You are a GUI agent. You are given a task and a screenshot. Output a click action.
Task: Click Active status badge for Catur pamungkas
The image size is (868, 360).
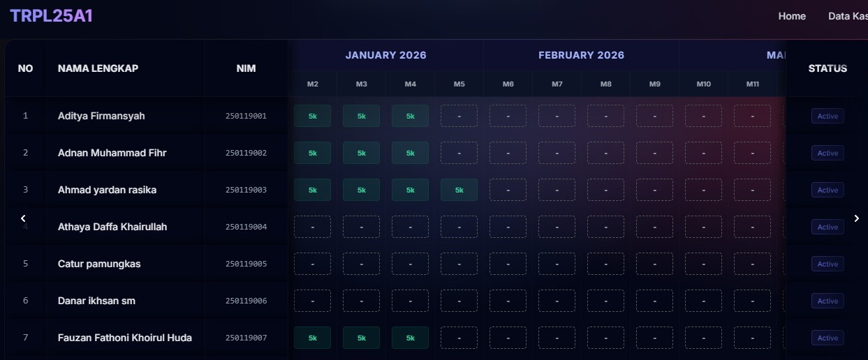[x=827, y=264]
